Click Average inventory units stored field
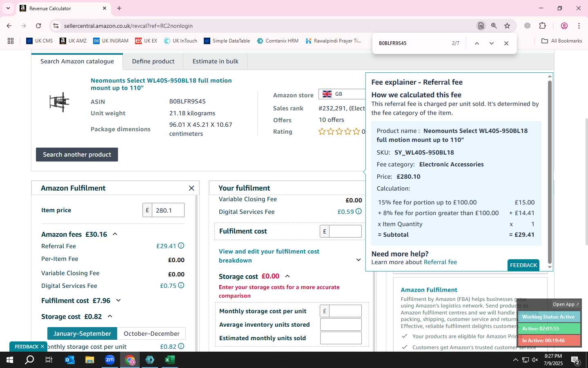Image resolution: width=588 pixels, height=368 pixels. coord(341,325)
